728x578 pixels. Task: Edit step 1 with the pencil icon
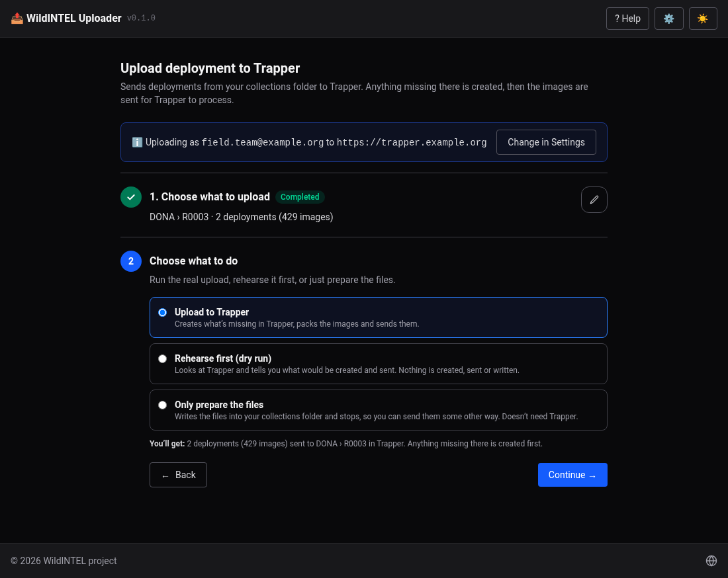[x=594, y=200]
